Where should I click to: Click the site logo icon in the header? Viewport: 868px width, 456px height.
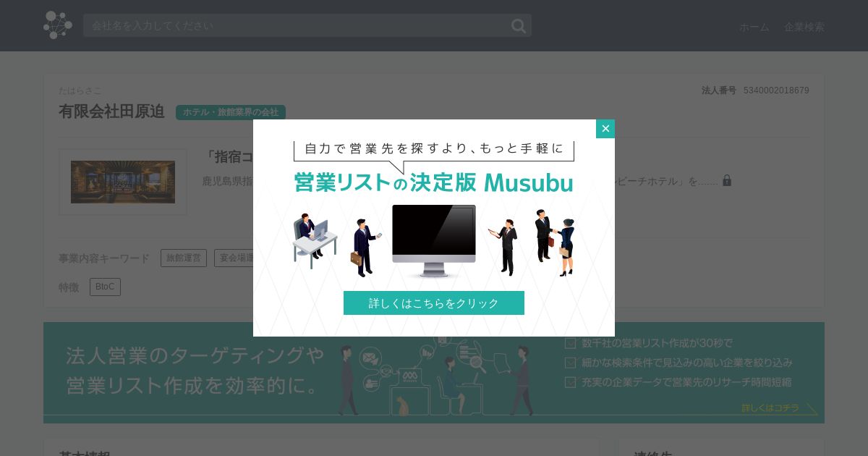pos(58,25)
